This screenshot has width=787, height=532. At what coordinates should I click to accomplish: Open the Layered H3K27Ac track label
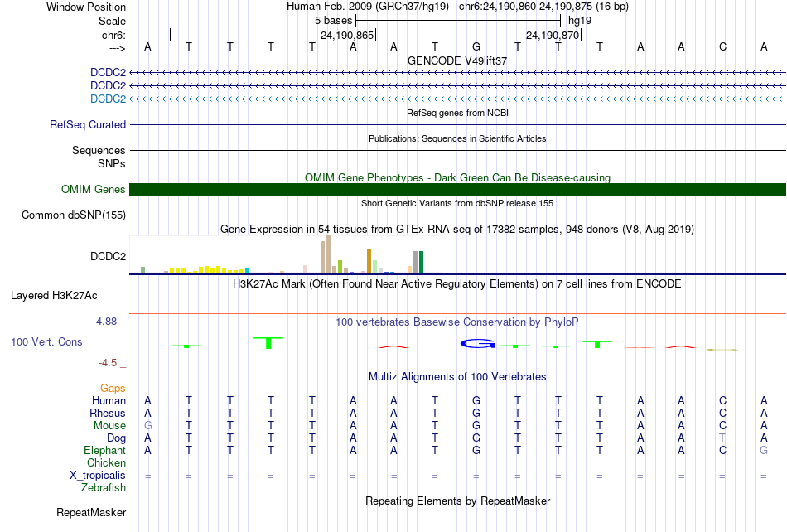54,296
